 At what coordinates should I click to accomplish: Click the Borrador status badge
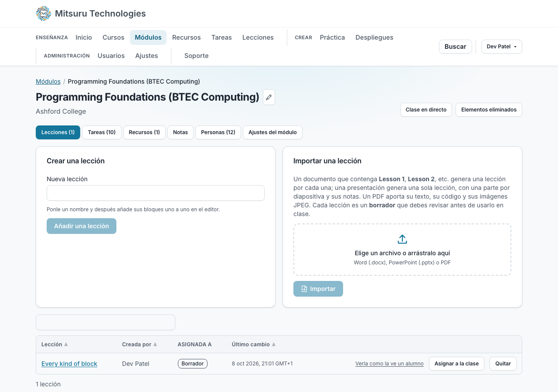click(193, 364)
